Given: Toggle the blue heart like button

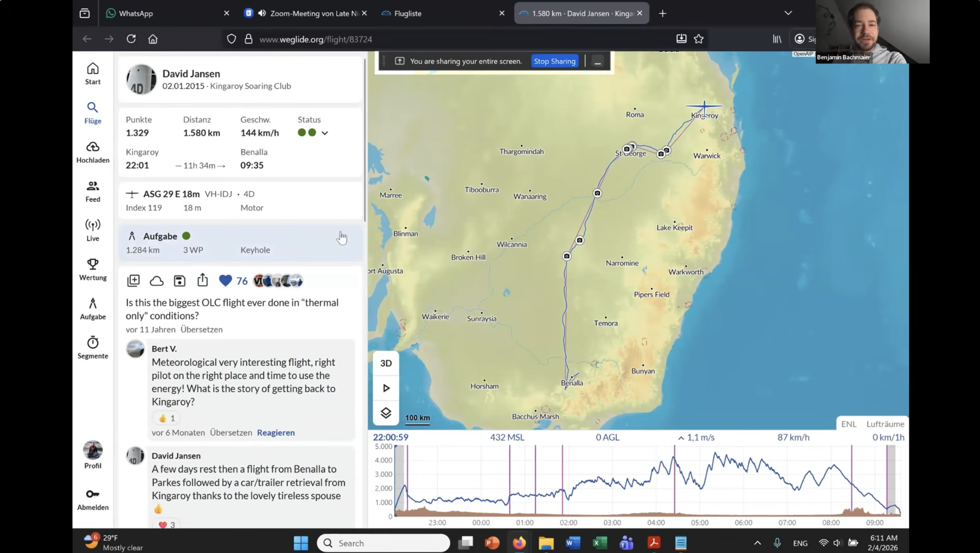Looking at the screenshot, I should point(225,281).
